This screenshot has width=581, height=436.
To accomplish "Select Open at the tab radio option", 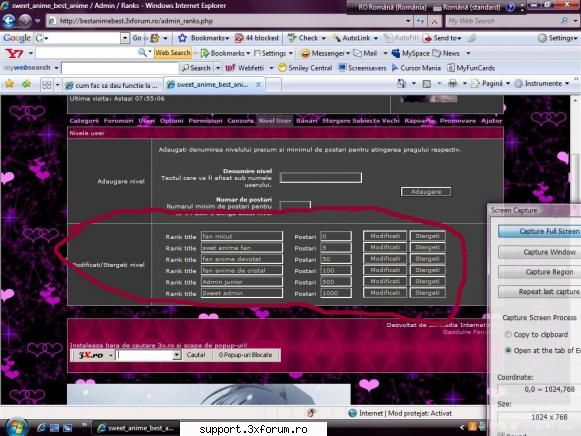I will pos(508,350).
